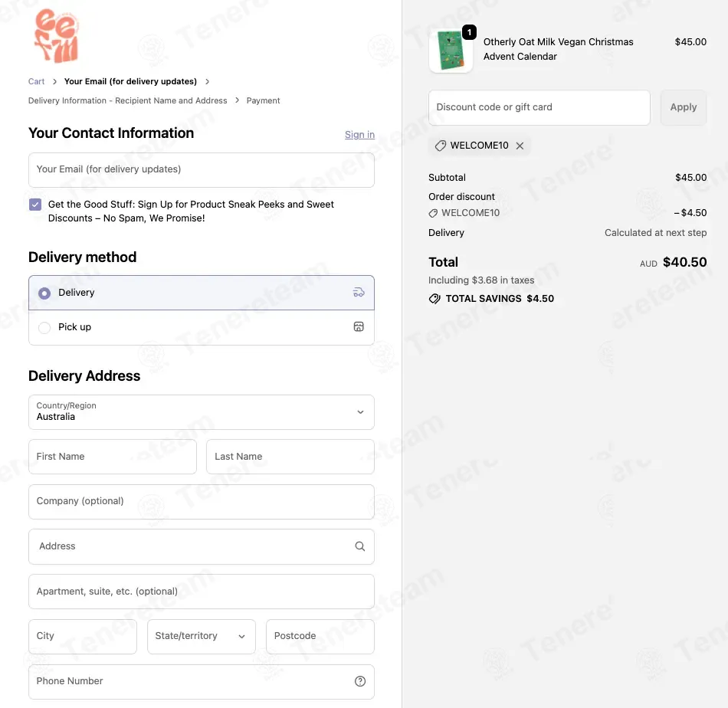This screenshot has width=728, height=708.
Task: Click the Sign in link
Action: [359, 135]
